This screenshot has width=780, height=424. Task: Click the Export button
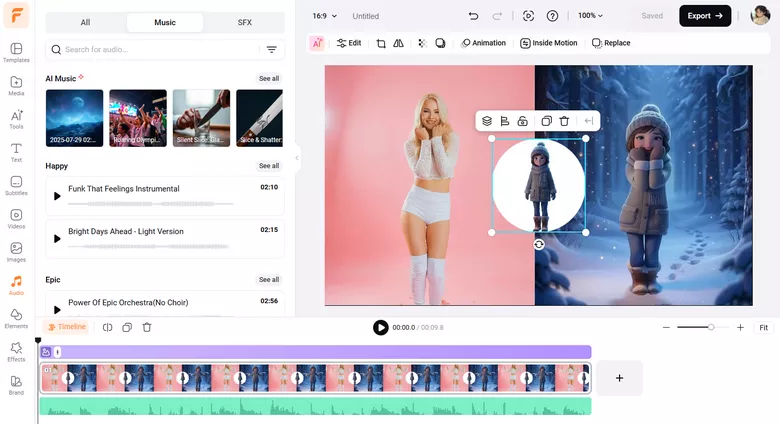(x=705, y=16)
